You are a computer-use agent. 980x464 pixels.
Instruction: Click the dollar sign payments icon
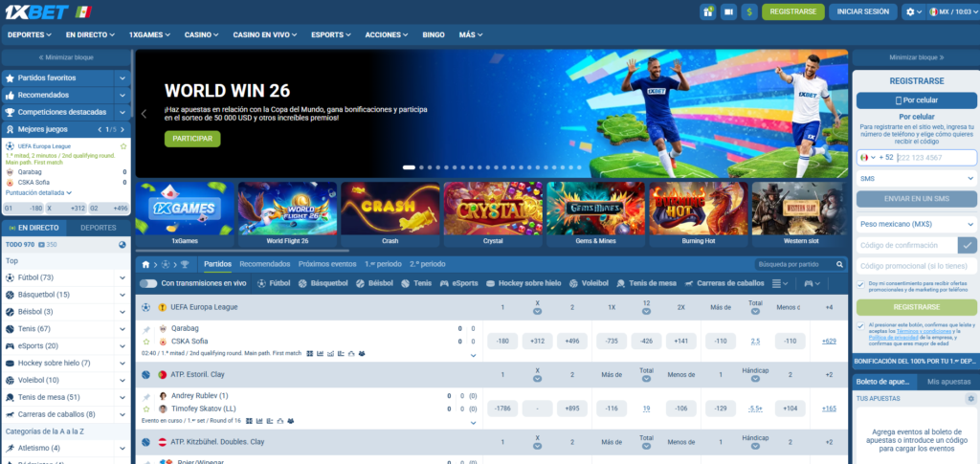click(x=749, y=11)
